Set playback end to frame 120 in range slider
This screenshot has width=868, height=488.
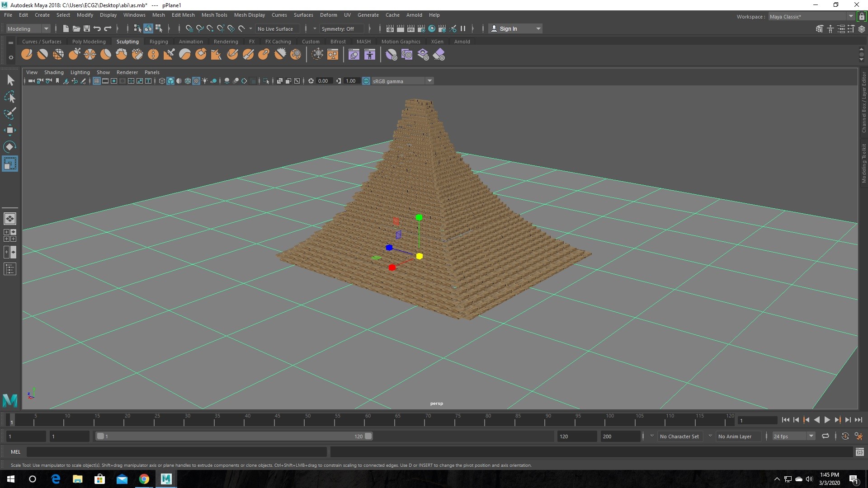pyautogui.click(x=576, y=436)
